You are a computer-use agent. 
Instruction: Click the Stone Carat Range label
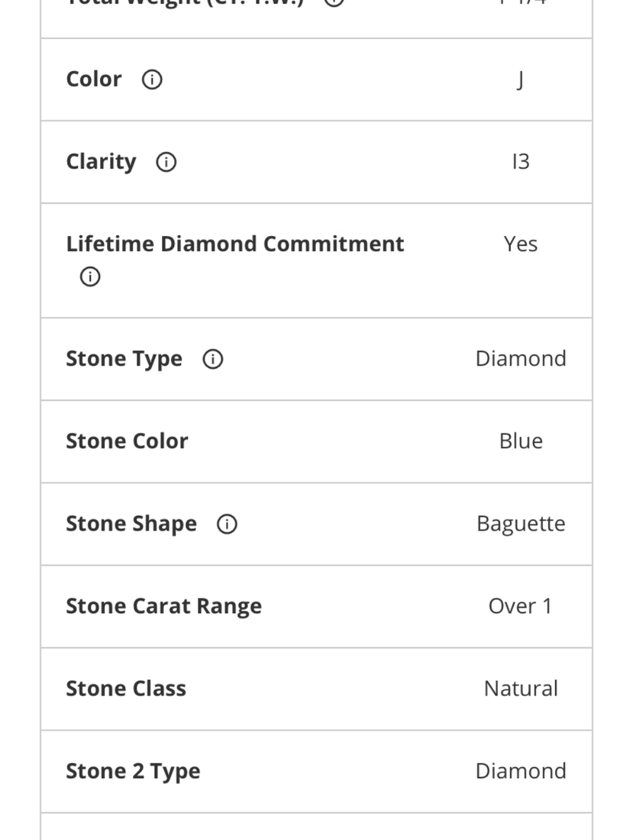point(163,606)
